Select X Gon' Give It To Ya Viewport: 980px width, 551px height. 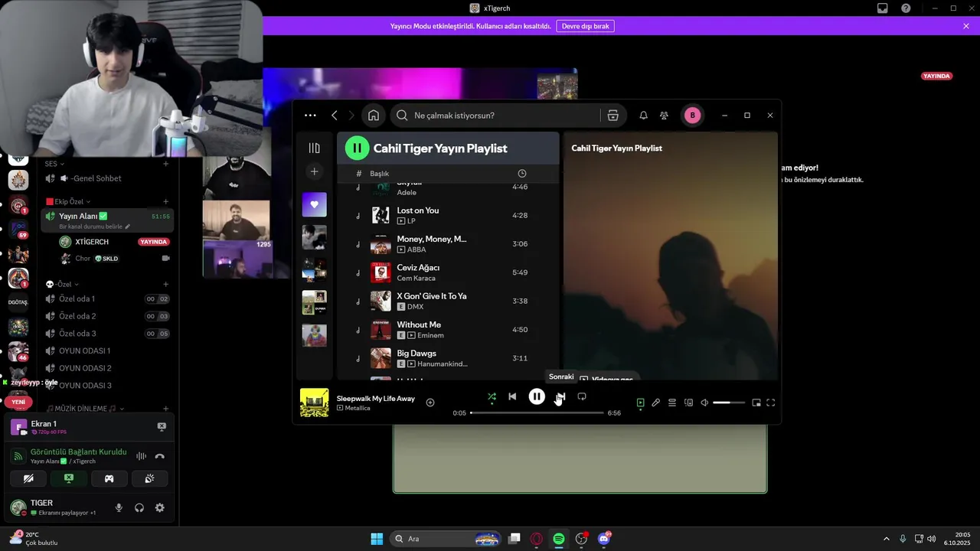(x=449, y=301)
